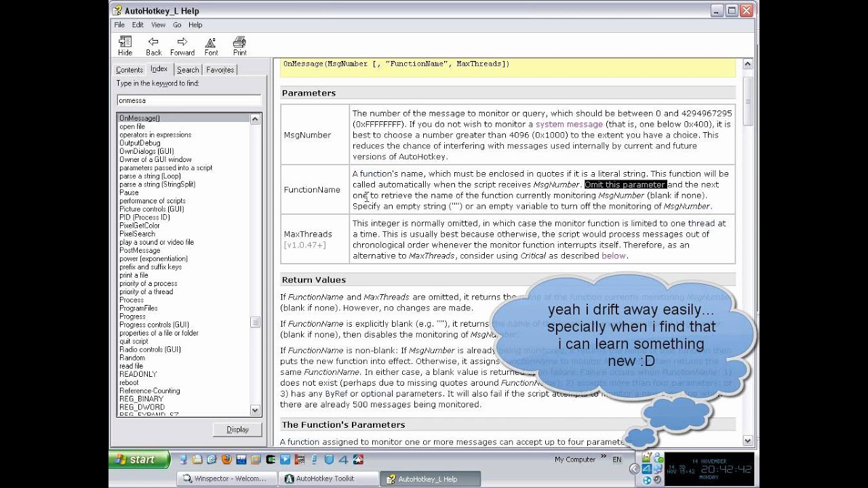
Task: Select the Index tab
Action: pos(159,69)
